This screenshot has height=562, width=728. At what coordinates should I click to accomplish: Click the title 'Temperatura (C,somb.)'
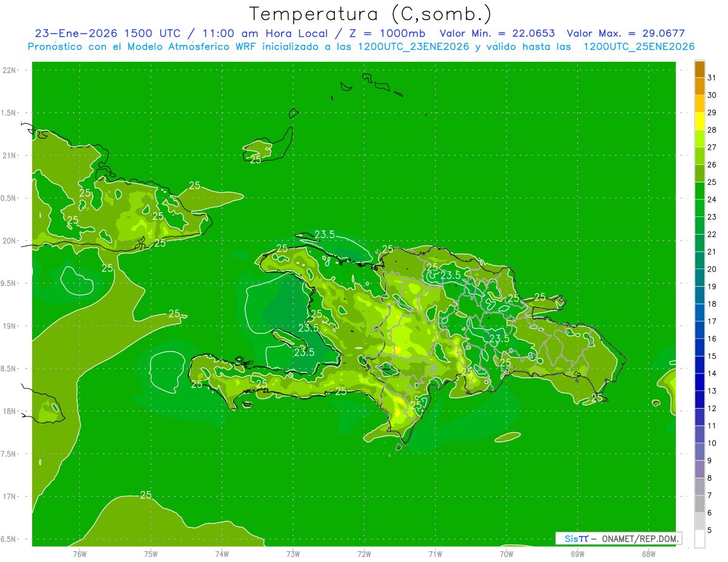[x=370, y=14]
